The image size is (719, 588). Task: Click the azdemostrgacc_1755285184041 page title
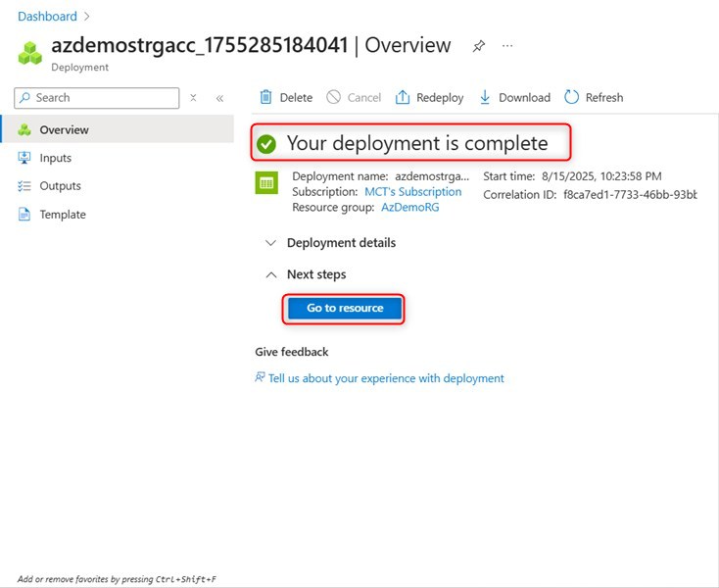[x=200, y=45]
